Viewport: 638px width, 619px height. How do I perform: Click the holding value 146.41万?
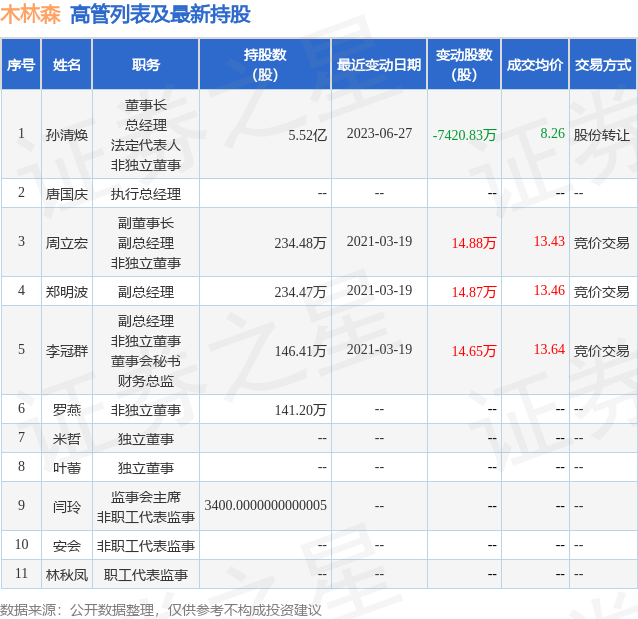pos(300,351)
